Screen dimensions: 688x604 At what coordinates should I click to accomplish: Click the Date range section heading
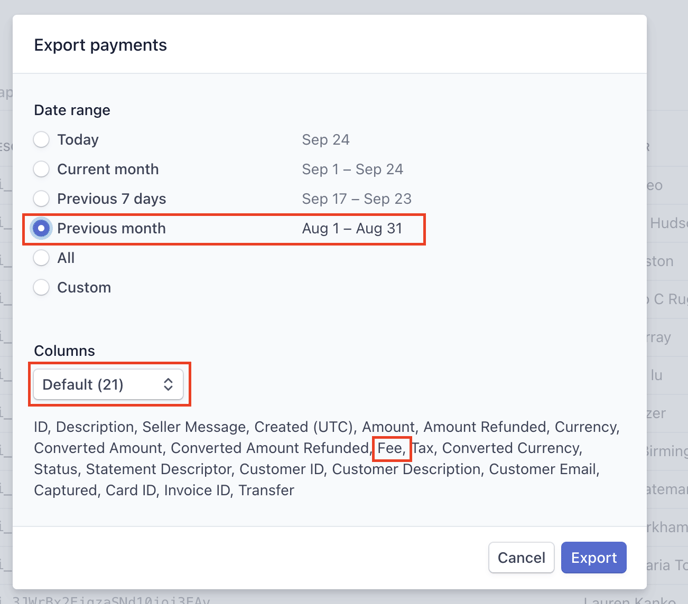click(x=72, y=110)
